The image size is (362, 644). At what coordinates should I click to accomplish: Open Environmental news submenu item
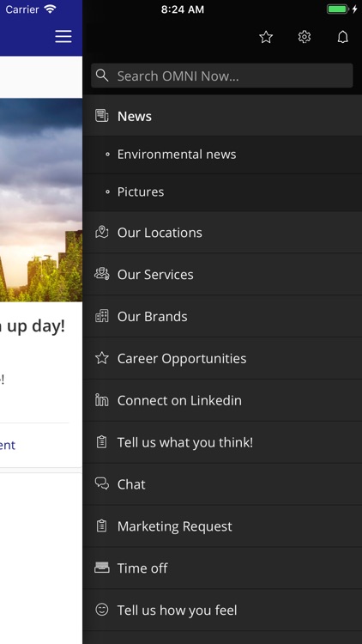click(222, 155)
